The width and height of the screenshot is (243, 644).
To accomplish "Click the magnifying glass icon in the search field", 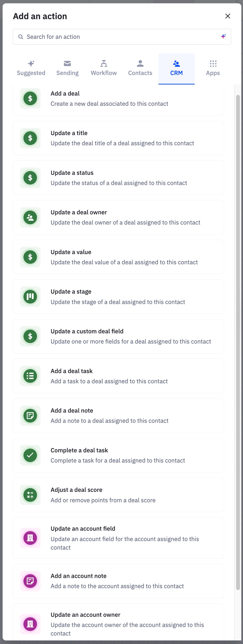I will (21, 36).
